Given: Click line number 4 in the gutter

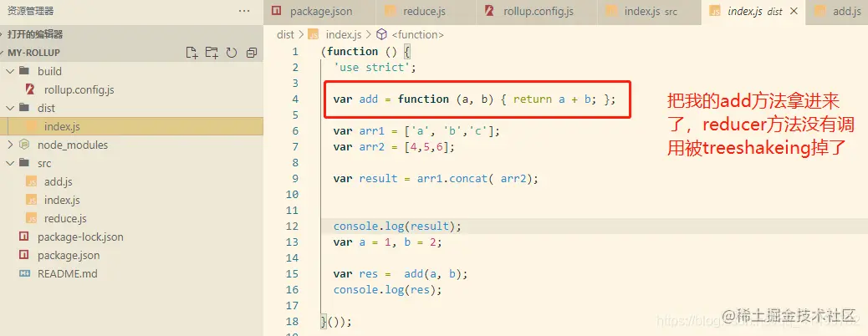Looking at the screenshot, I should click(295, 99).
